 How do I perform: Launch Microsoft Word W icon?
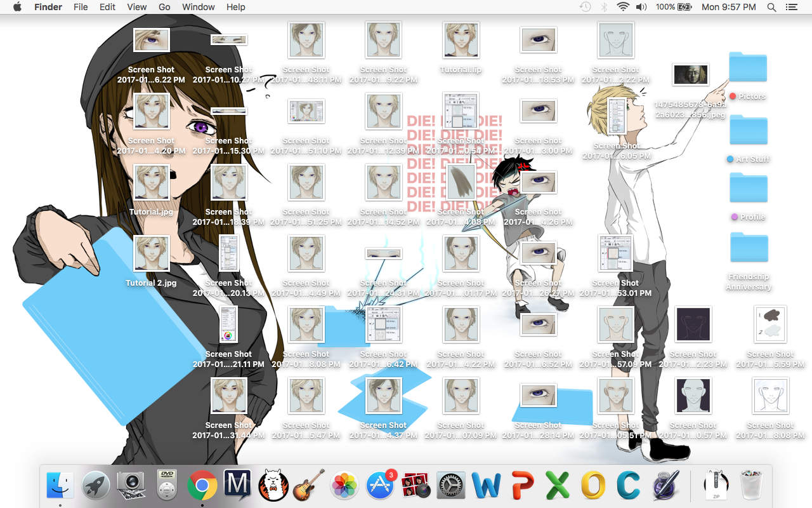point(487,486)
